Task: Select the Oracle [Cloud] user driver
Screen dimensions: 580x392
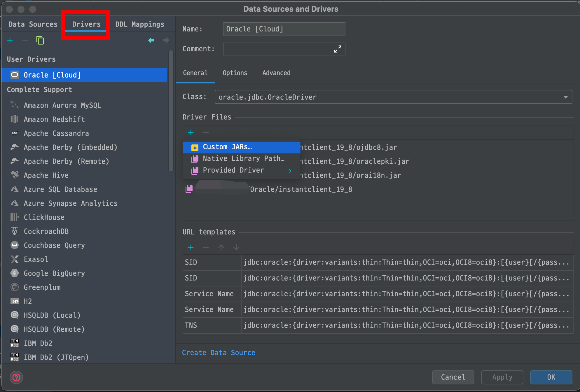Action: pyautogui.click(x=84, y=75)
